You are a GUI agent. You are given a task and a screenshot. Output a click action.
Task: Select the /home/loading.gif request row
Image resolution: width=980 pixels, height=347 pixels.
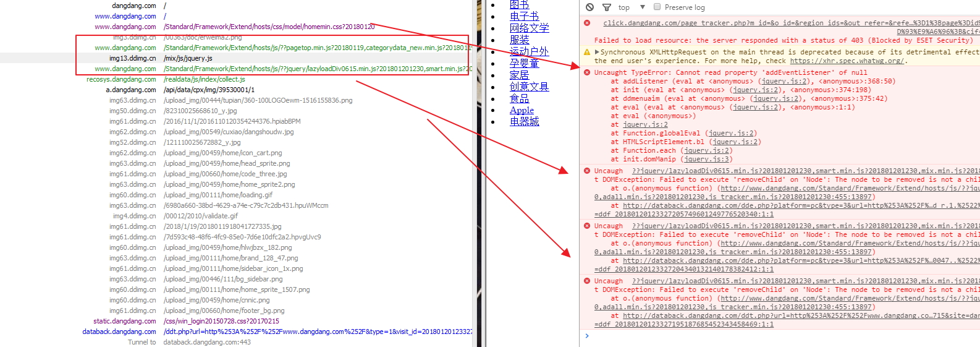[x=236, y=195]
